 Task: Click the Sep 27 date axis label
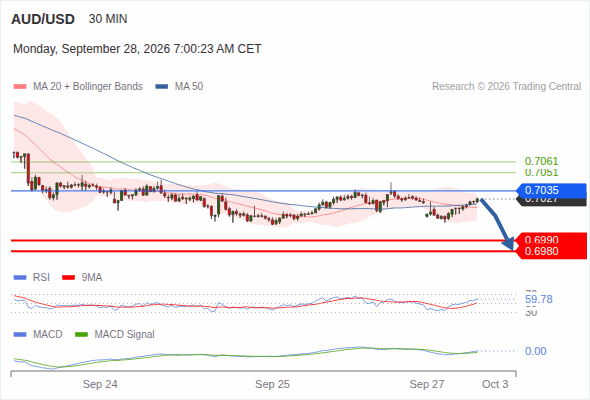pyautogui.click(x=427, y=384)
